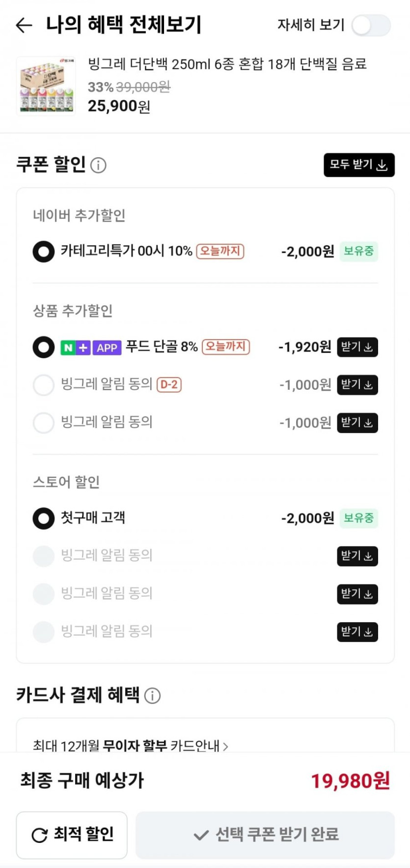Viewport: 410px width, 868px height.
Task: Toggle the 자세히 보기 switch
Action: pyautogui.click(x=371, y=26)
